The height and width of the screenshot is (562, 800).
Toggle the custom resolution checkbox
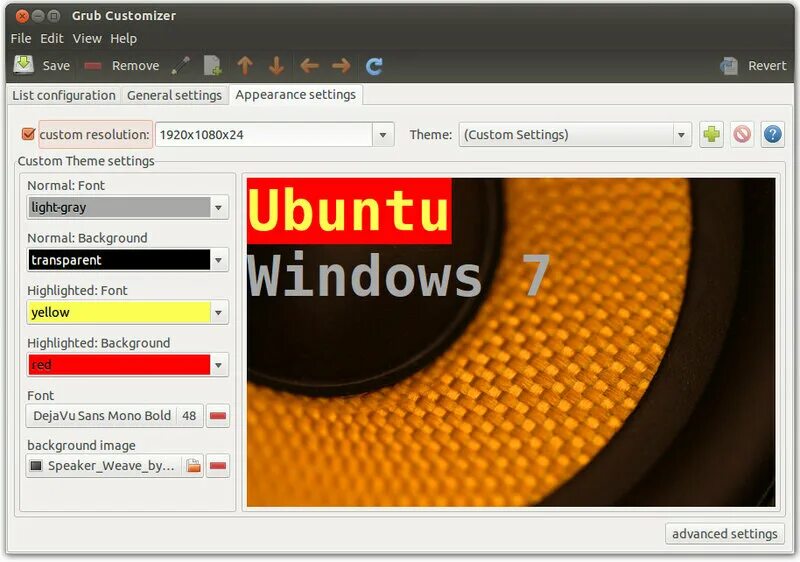pos(28,135)
